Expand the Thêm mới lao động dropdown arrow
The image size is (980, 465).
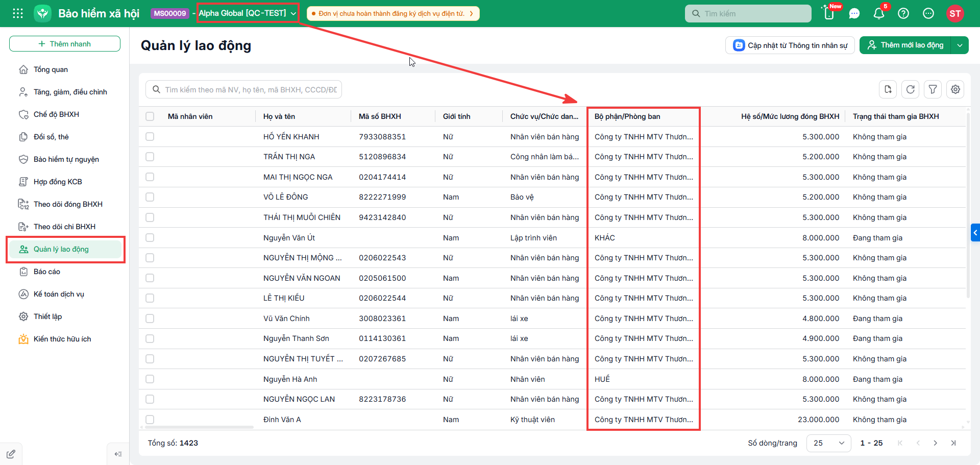(960, 45)
